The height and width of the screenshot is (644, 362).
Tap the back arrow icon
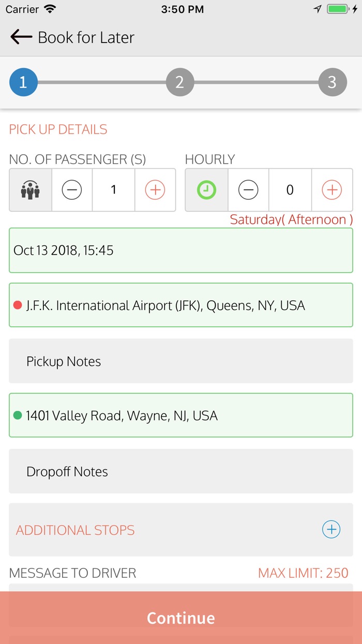coord(21,37)
